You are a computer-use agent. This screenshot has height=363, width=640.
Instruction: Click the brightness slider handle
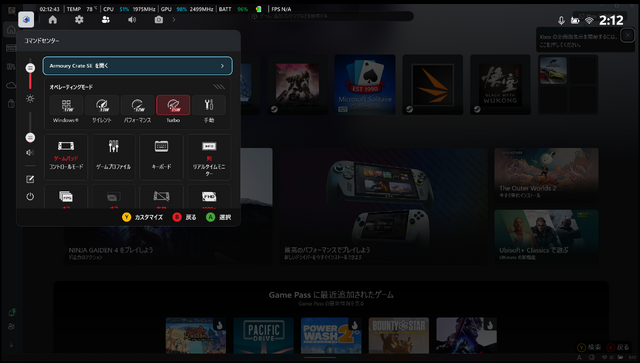tap(30, 68)
